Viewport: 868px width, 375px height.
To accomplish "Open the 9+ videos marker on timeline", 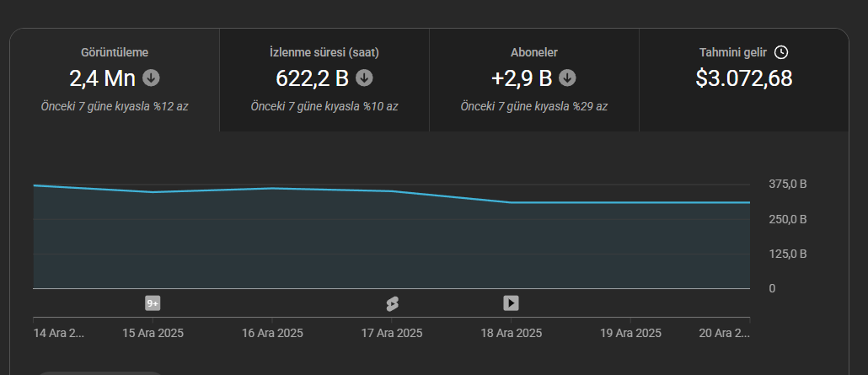I will 153,303.
